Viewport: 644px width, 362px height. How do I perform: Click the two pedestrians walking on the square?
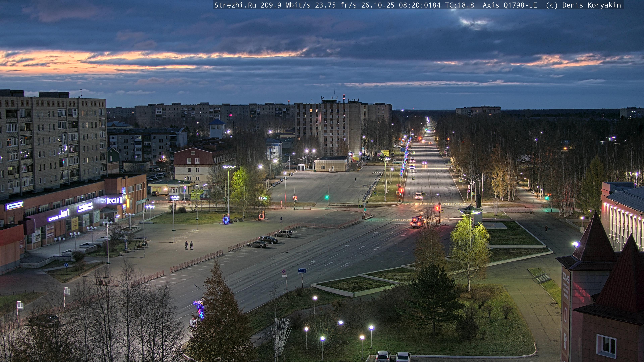(x=189, y=245)
